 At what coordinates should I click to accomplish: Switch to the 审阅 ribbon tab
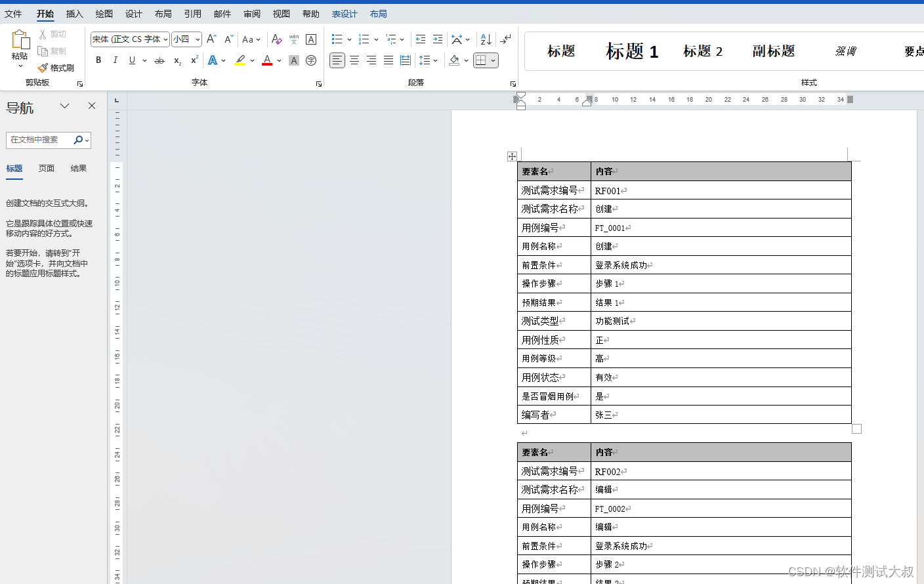252,14
